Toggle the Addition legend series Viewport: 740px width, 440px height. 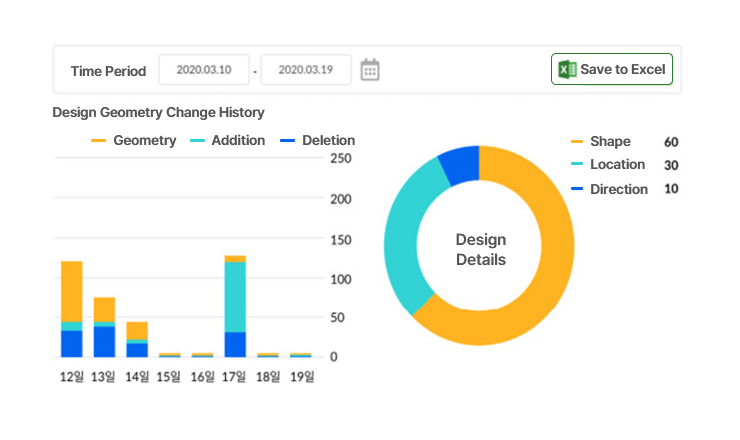pyautogui.click(x=228, y=141)
